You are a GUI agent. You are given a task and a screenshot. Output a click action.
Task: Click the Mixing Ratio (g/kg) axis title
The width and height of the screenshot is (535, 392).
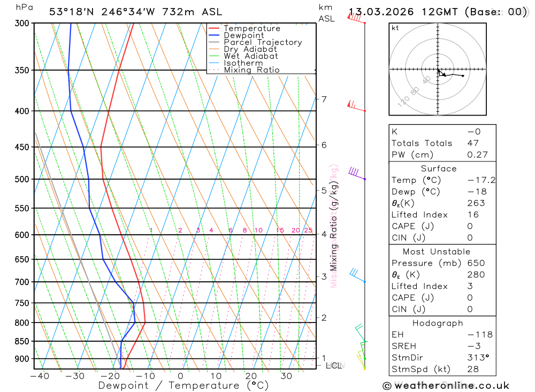click(x=334, y=226)
